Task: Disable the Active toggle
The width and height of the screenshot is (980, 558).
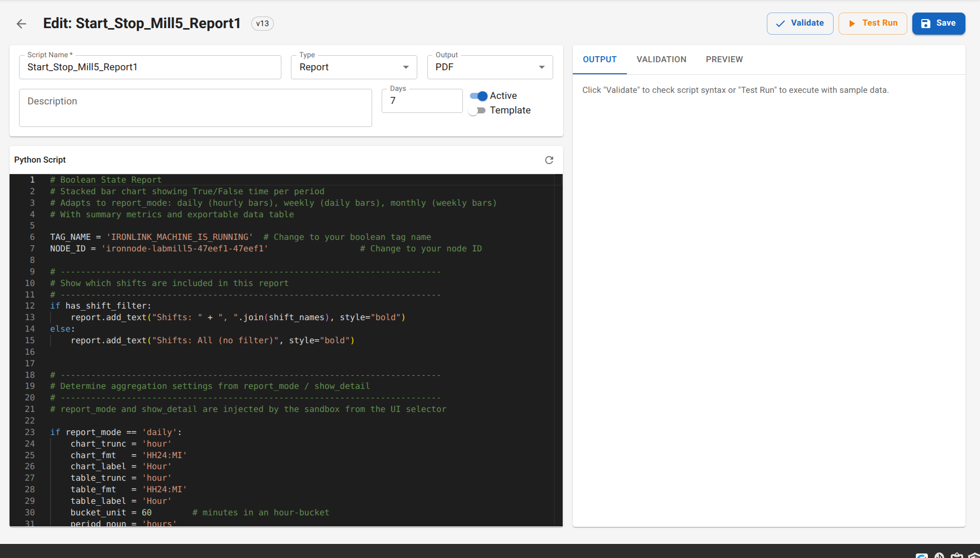Action: click(x=479, y=96)
